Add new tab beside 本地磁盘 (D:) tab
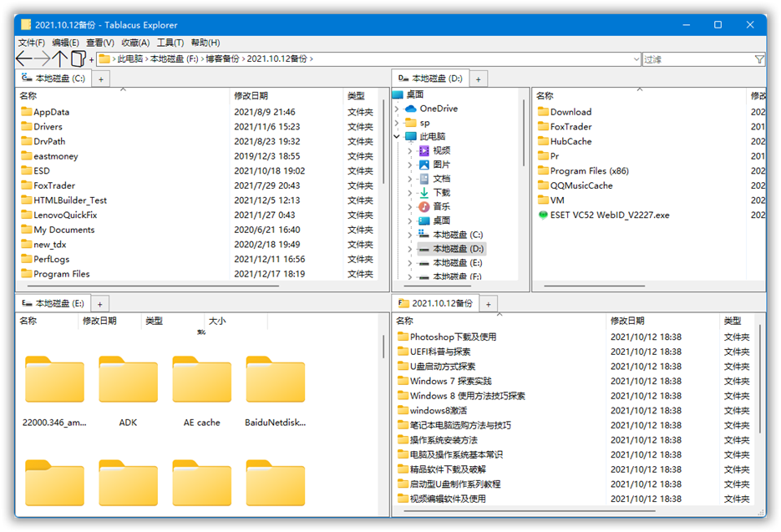 tap(479, 79)
